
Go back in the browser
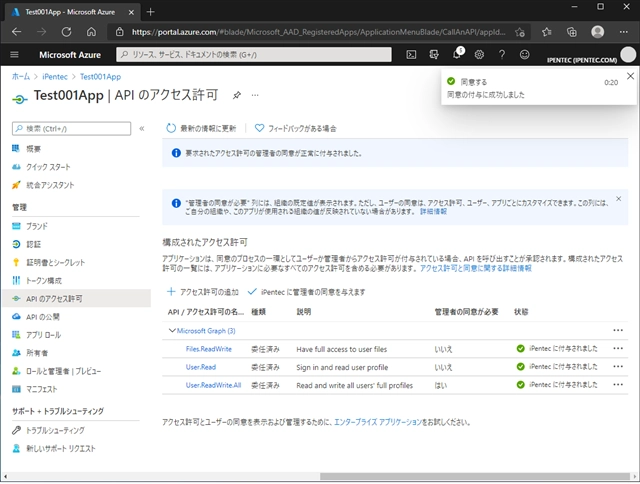[16, 32]
